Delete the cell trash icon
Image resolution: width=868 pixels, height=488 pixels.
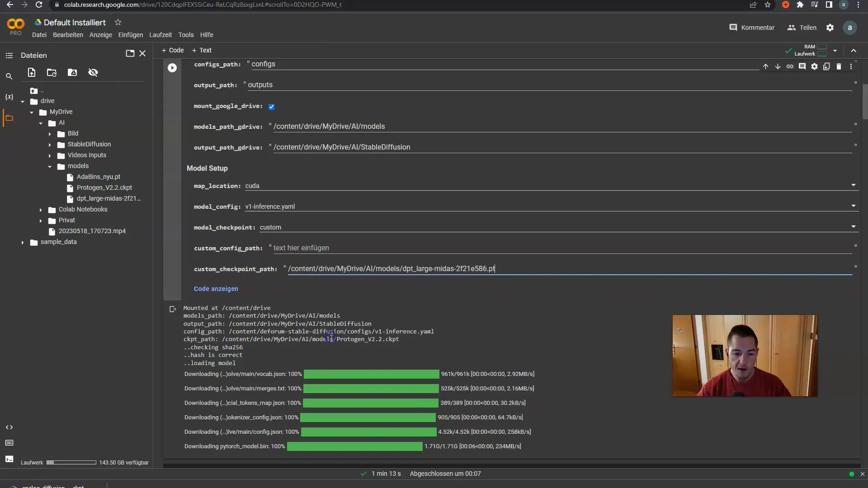click(x=839, y=66)
